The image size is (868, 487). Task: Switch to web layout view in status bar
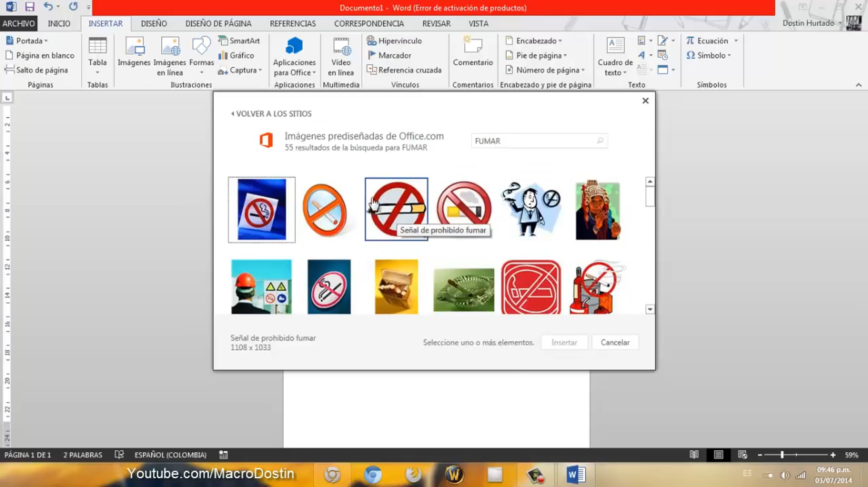pos(743,455)
